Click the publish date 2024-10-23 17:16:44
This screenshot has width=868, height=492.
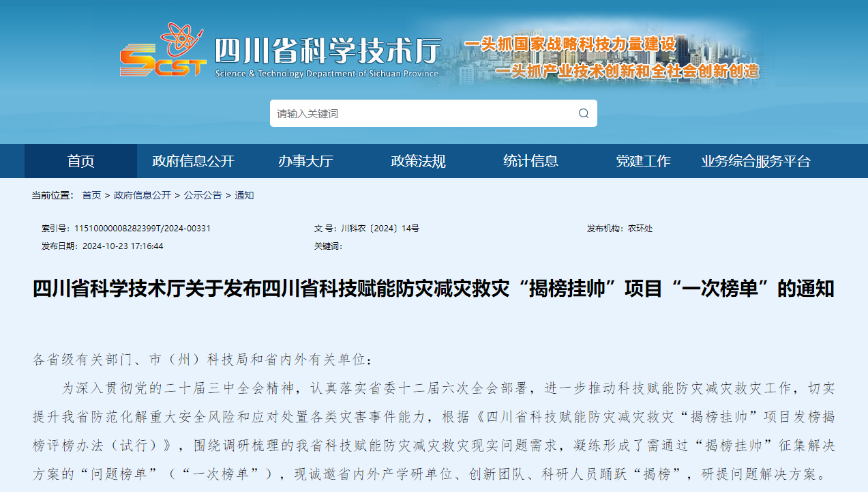coord(123,246)
